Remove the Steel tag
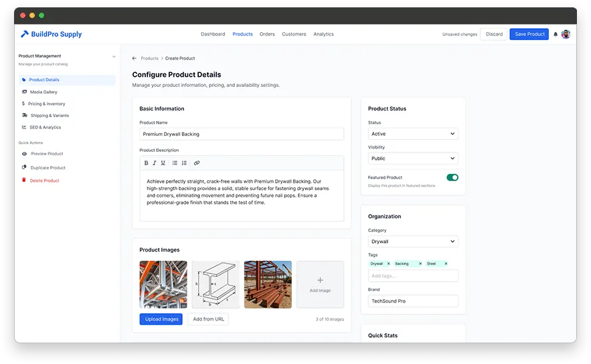This screenshot has width=591, height=364. (x=446, y=264)
